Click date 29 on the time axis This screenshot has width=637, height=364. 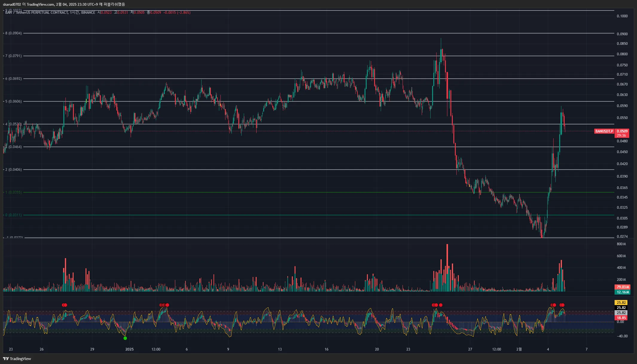coord(92,349)
